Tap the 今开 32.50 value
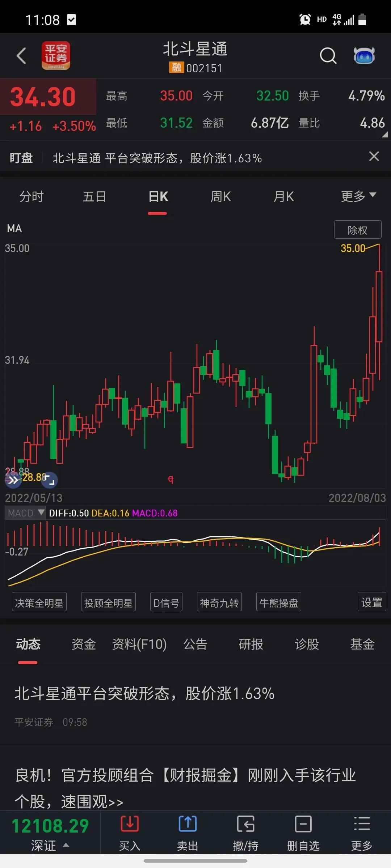This screenshot has height=868, width=391. 273,96
